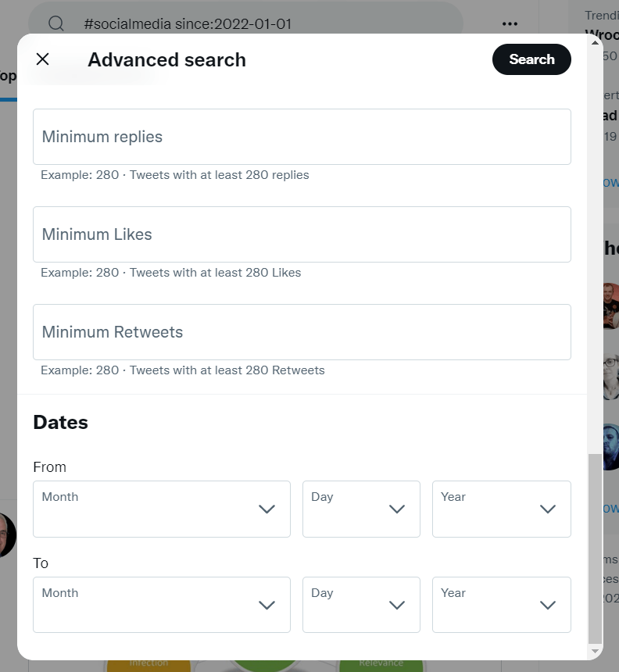Expand the From Day dropdown
The height and width of the screenshot is (672, 619).
[361, 509]
